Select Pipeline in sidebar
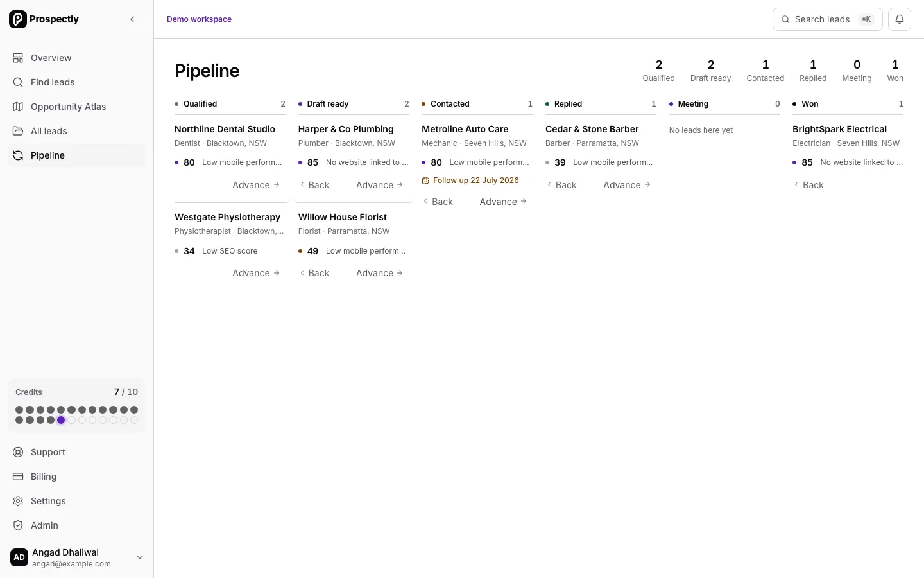The image size is (924, 578). (76, 155)
